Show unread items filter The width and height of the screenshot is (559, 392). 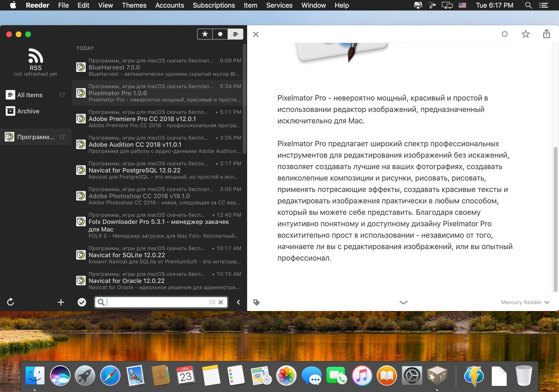click(220, 34)
